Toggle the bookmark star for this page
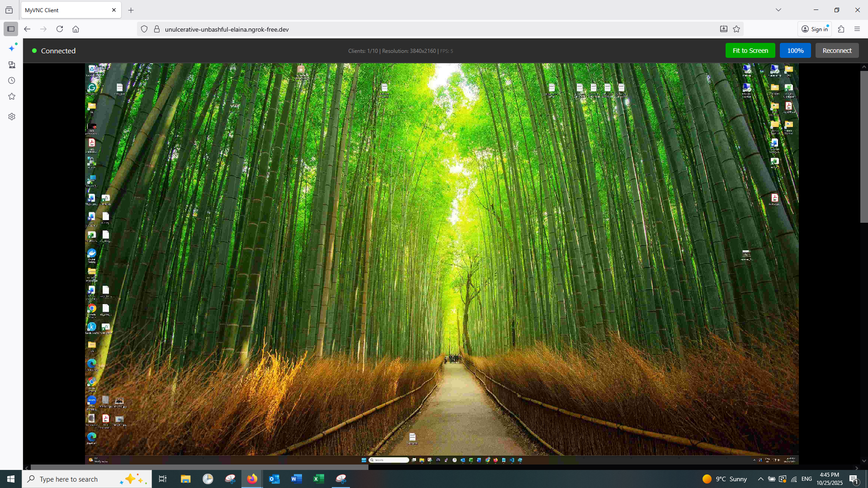 click(x=736, y=29)
